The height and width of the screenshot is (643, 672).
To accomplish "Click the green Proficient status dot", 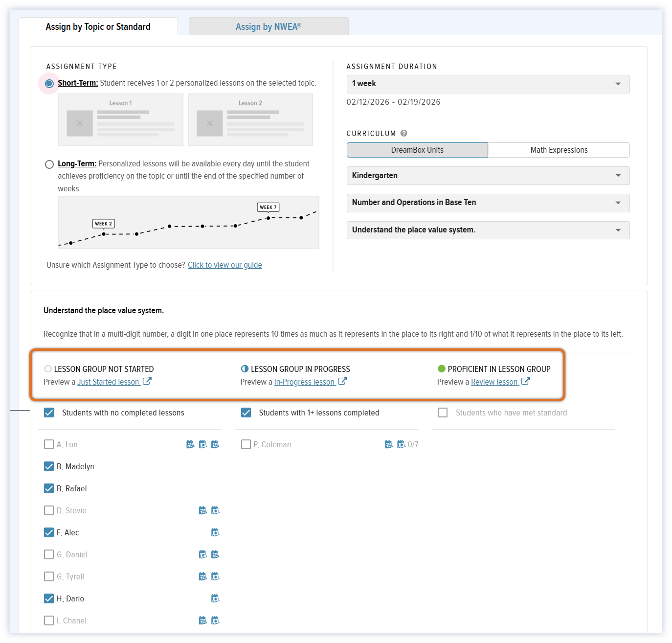I will coord(442,369).
